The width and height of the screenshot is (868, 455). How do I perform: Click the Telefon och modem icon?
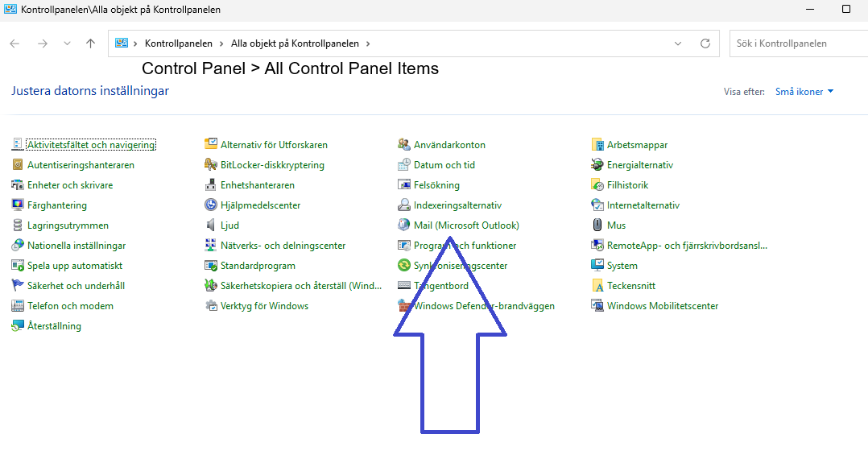(18, 305)
